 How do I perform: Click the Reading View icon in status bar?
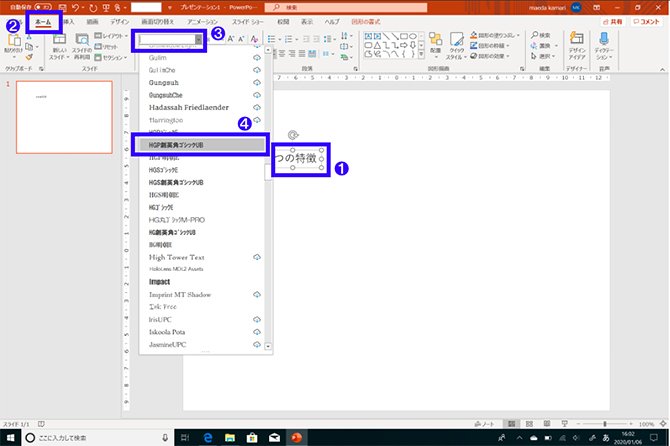point(547,424)
